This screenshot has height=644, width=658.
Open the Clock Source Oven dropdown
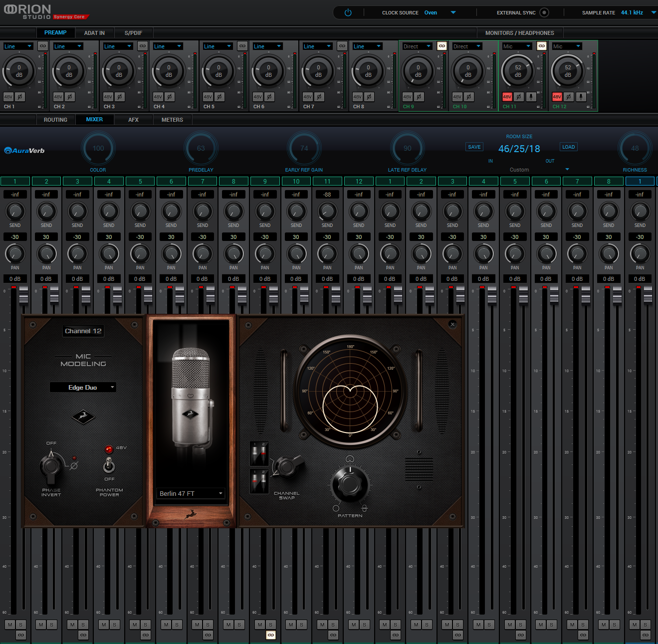point(453,12)
